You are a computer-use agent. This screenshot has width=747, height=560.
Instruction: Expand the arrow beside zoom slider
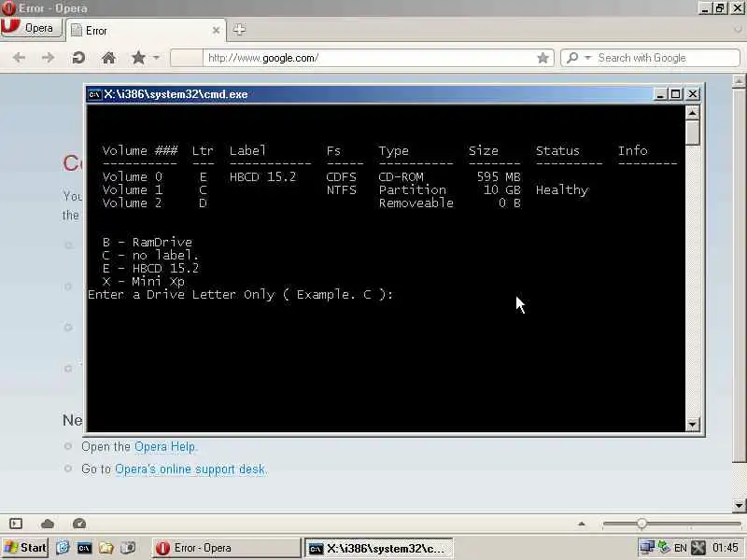581,524
